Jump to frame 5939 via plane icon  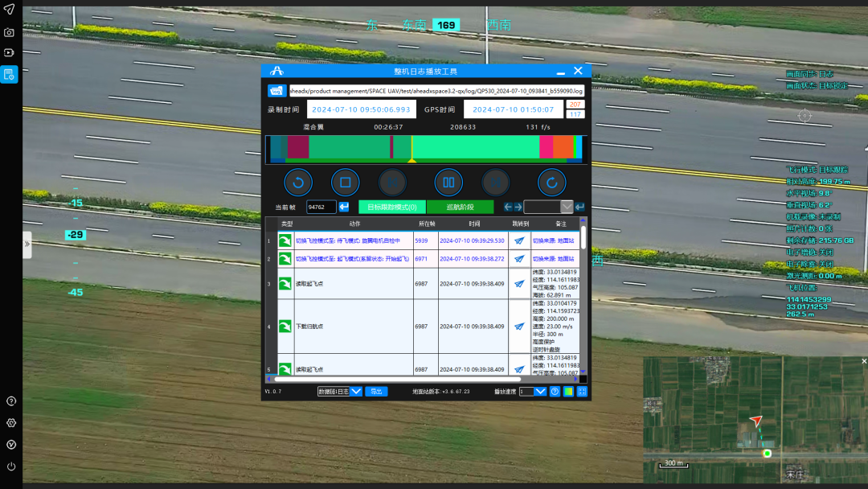pos(519,240)
